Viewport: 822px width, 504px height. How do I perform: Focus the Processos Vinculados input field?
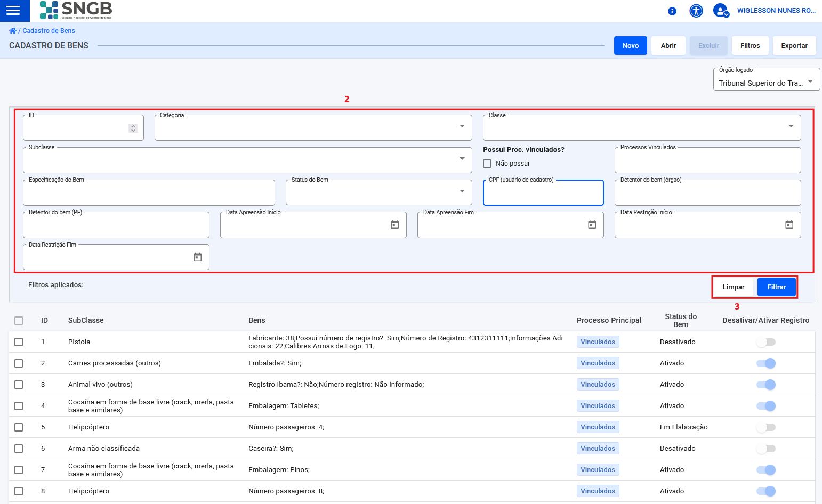point(708,160)
